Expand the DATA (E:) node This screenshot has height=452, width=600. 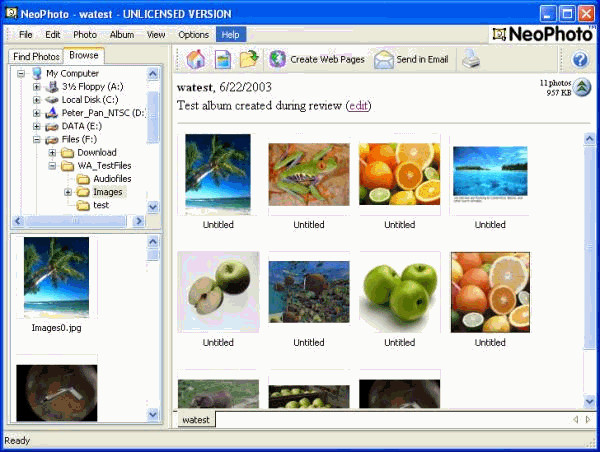pyautogui.click(x=37, y=126)
